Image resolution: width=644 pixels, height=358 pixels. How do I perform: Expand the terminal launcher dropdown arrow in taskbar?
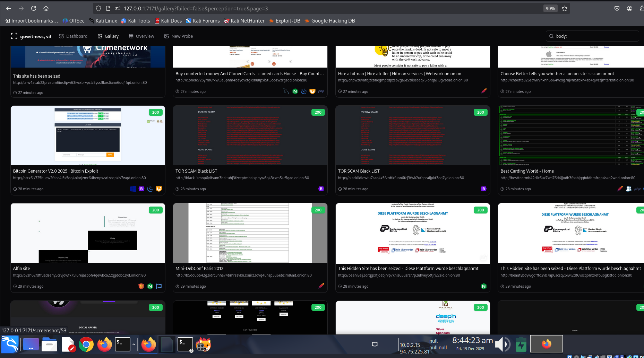[x=134, y=344]
